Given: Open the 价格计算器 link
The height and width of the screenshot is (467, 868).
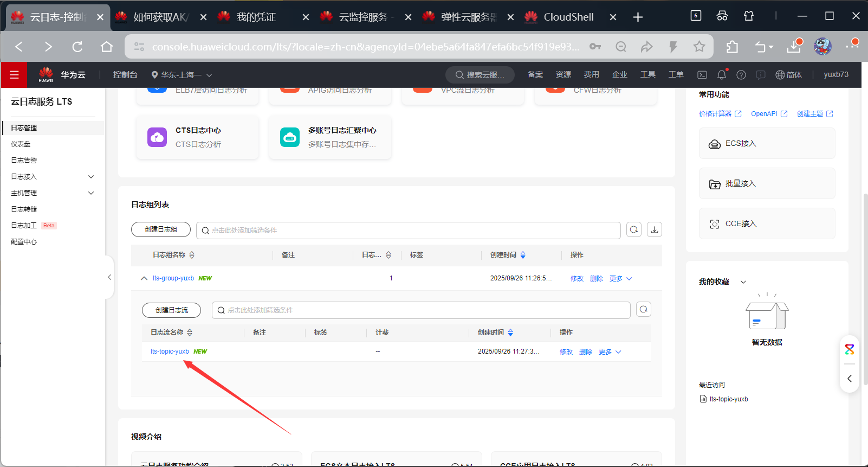Looking at the screenshot, I should click(720, 114).
